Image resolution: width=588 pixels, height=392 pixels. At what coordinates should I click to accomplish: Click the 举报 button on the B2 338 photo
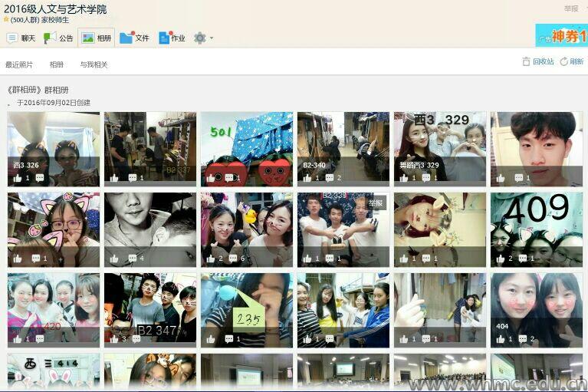click(x=375, y=203)
